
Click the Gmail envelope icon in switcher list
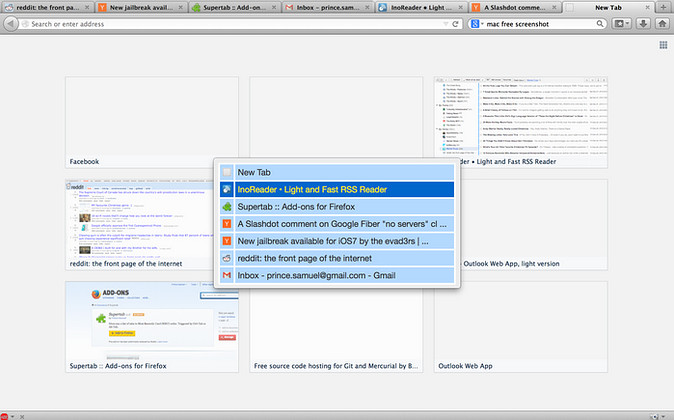click(x=227, y=276)
